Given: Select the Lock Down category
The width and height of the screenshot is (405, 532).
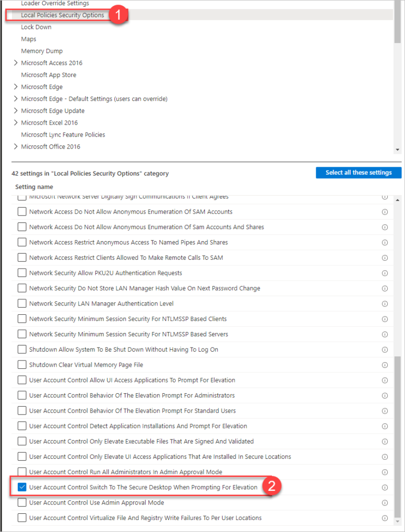Looking at the screenshot, I should point(36,27).
